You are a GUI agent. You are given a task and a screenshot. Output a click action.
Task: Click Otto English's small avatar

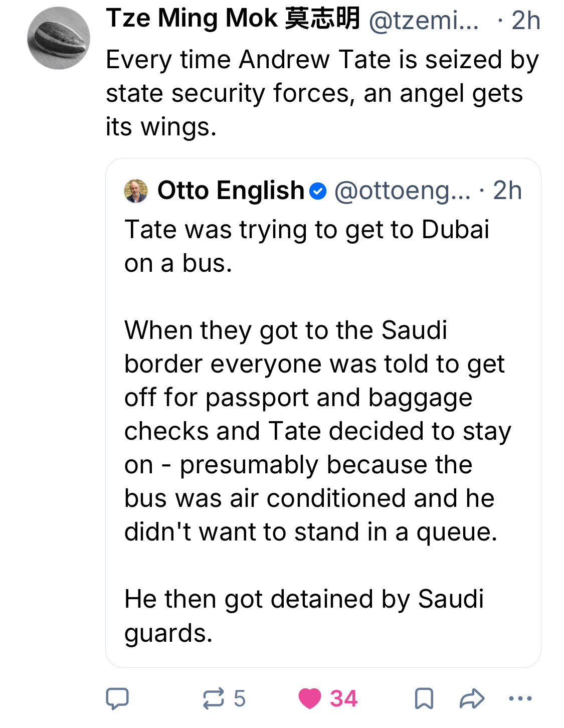tap(136, 191)
